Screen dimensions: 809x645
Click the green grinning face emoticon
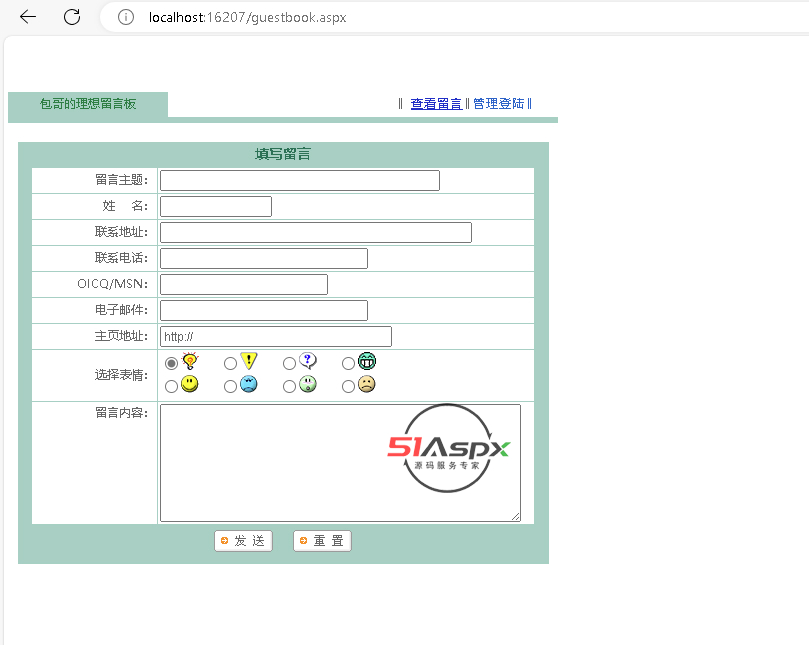coord(367,361)
